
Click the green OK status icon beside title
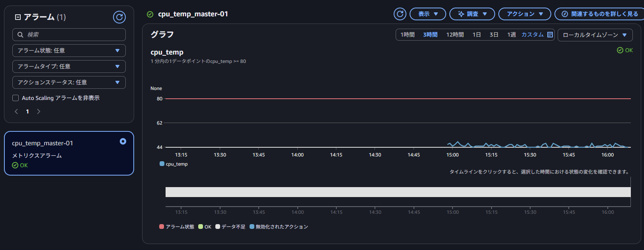click(x=150, y=14)
